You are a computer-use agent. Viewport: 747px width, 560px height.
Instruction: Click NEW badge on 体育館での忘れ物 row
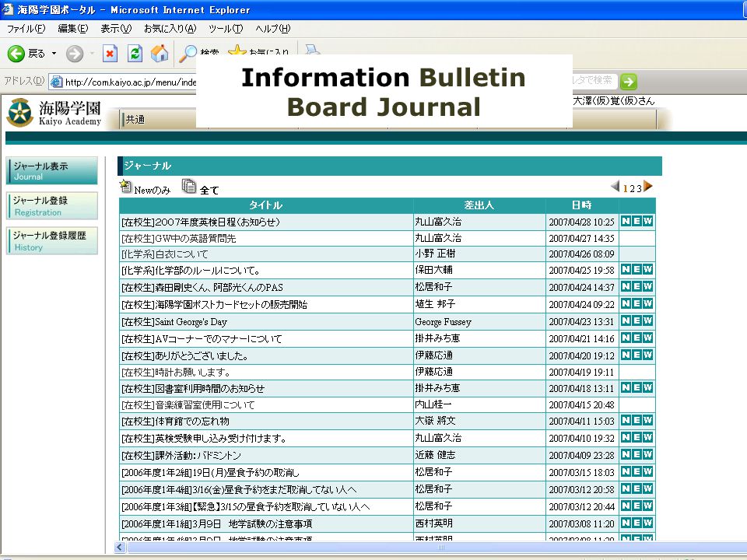click(x=637, y=420)
